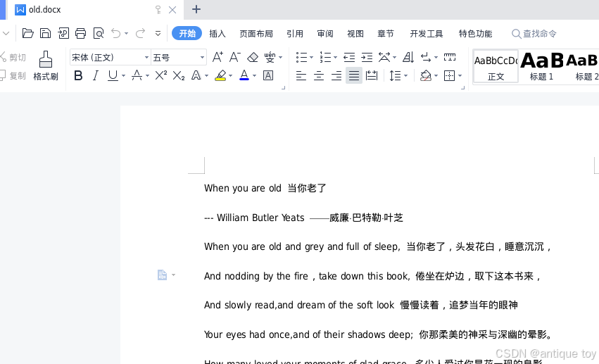Open print preview icon
The image size is (599, 364).
[x=99, y=33]
